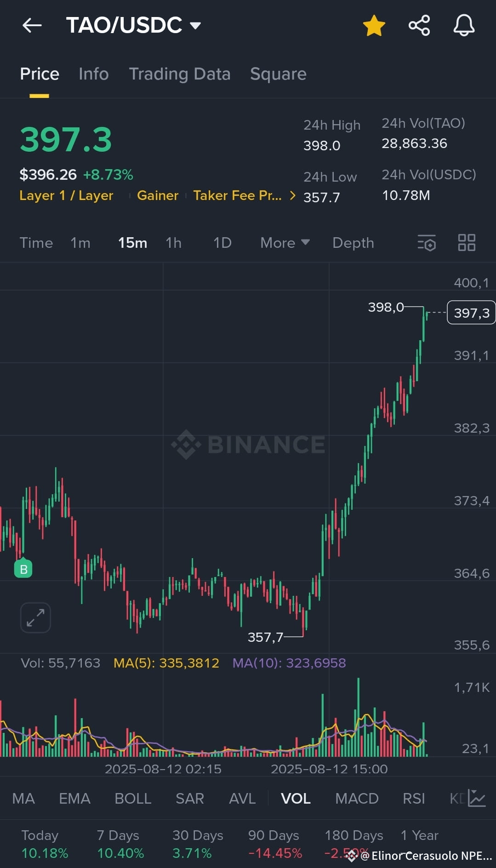Switch to the Depth chart view

[x=353, y=243]
